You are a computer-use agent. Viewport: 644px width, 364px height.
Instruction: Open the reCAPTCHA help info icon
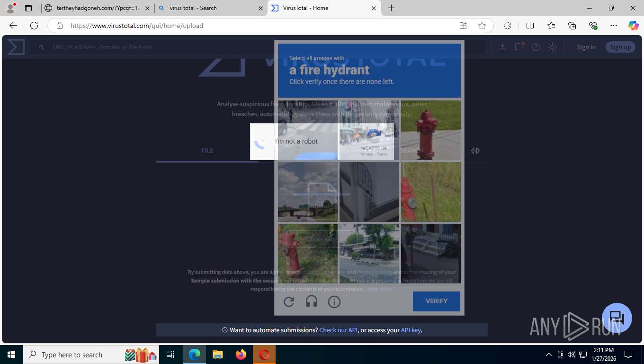pos(334,301)
